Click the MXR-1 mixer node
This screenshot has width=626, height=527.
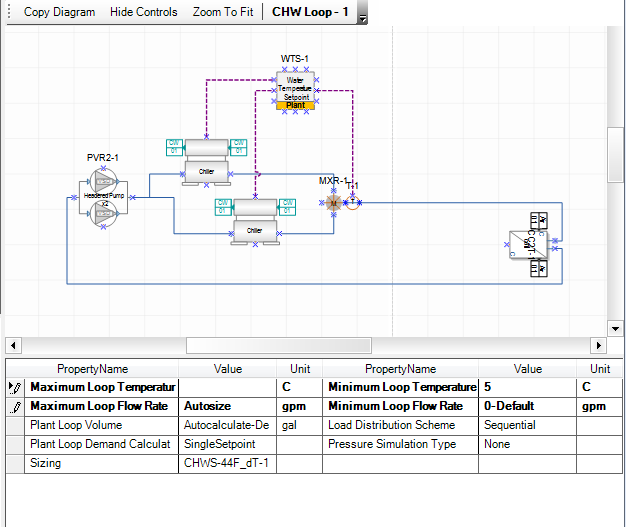coord(334,202)
